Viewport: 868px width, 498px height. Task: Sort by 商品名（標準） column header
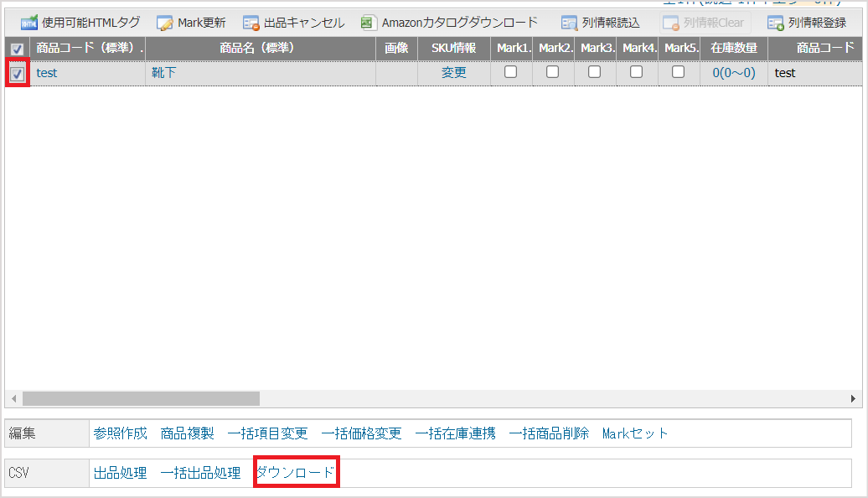[261, 48]
